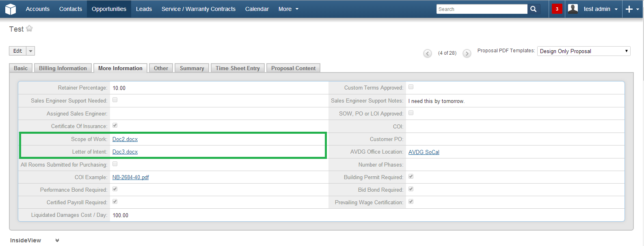
Task: Open the Accounts module
Action: coord(38,9)
